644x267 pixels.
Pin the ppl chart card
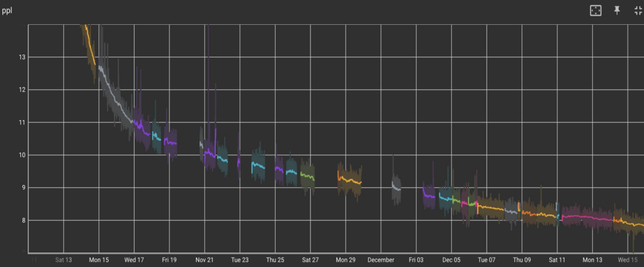pyautogui.click(x=617, y=11)
